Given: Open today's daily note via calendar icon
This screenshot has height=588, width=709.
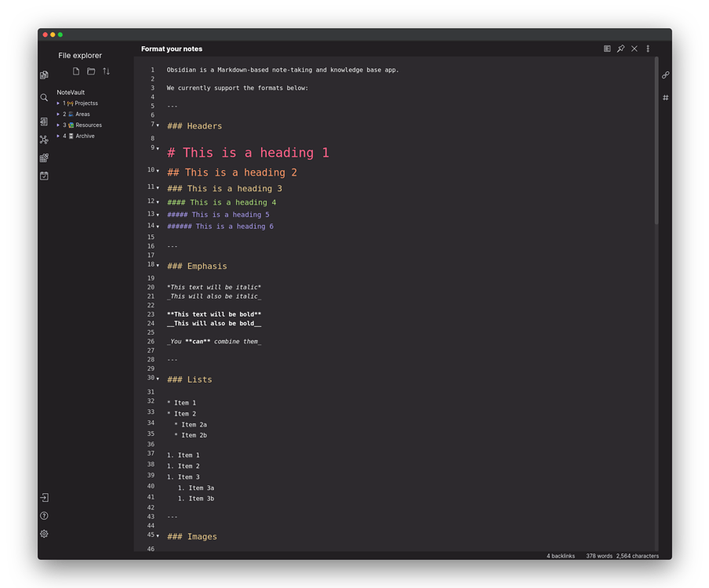Looking at the screenshot, I should [x=44, y=175].
